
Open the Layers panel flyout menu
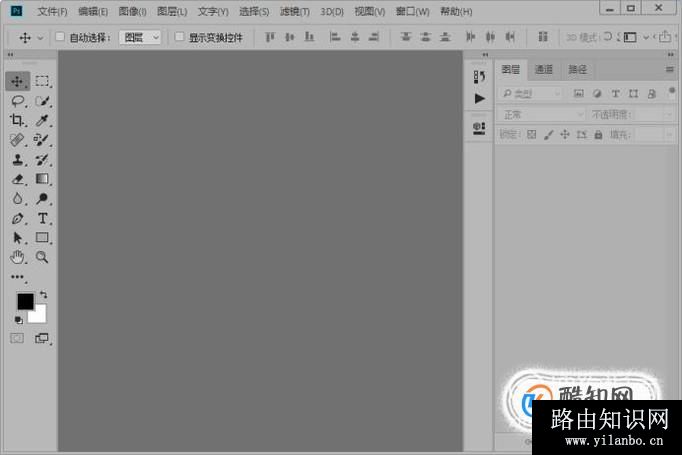coord(670,69)
